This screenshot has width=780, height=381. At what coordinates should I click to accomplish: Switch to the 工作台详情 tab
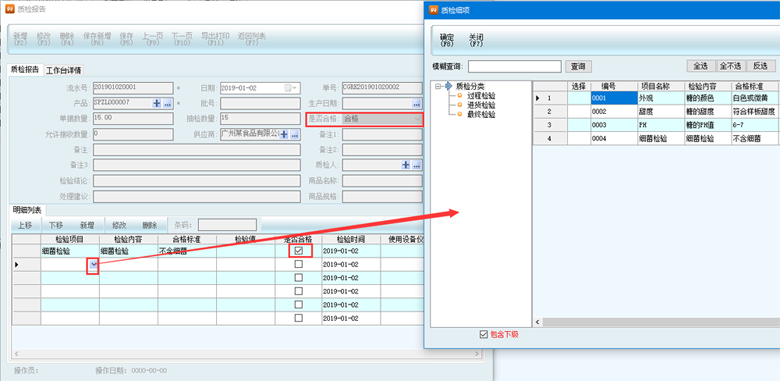click(x=64, y=70)
